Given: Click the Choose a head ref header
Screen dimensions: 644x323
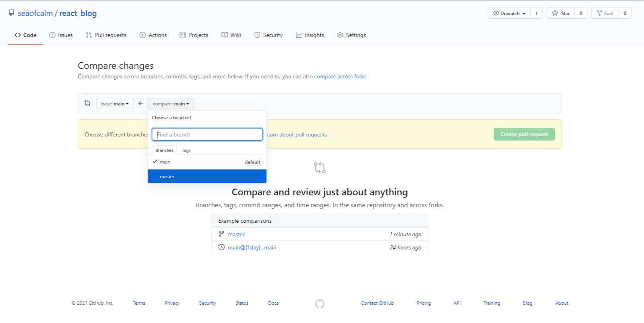Looking at the screenshot, I should (172, 118).
